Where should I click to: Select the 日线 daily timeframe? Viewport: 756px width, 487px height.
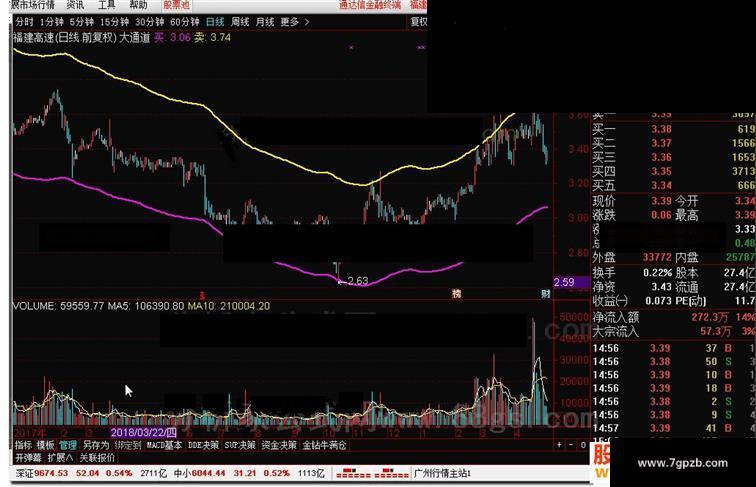pyautogui.click(x=215, y=22)
